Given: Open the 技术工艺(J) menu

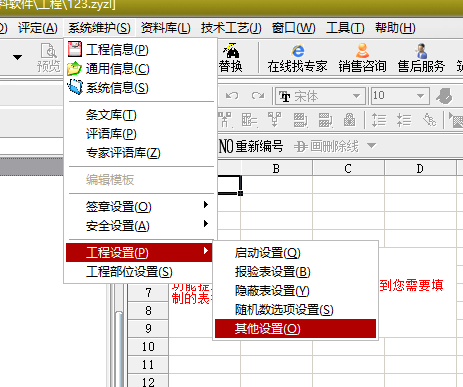Looking at the screenshot, I should 231,28.
